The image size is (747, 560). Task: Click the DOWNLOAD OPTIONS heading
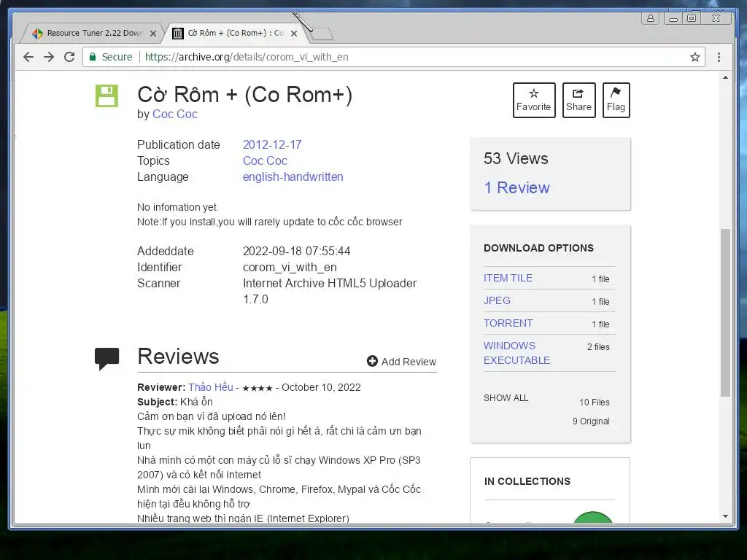[538, 248]
